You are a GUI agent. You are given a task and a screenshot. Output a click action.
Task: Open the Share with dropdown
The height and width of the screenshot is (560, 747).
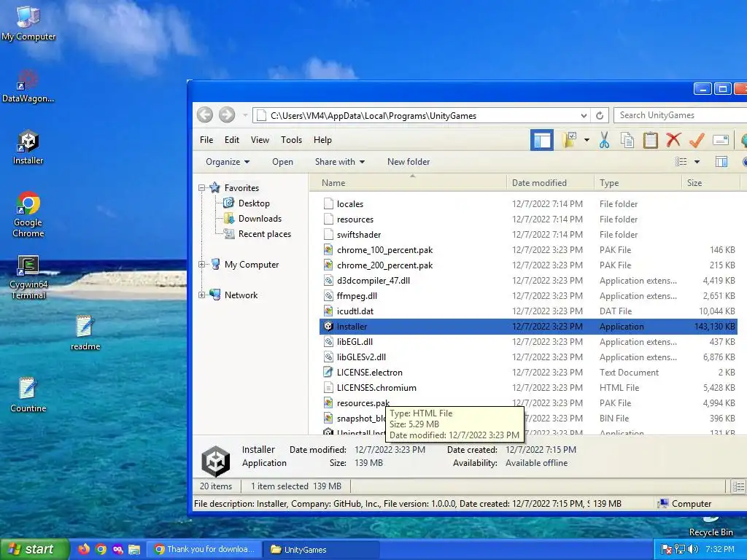(340, 162)
